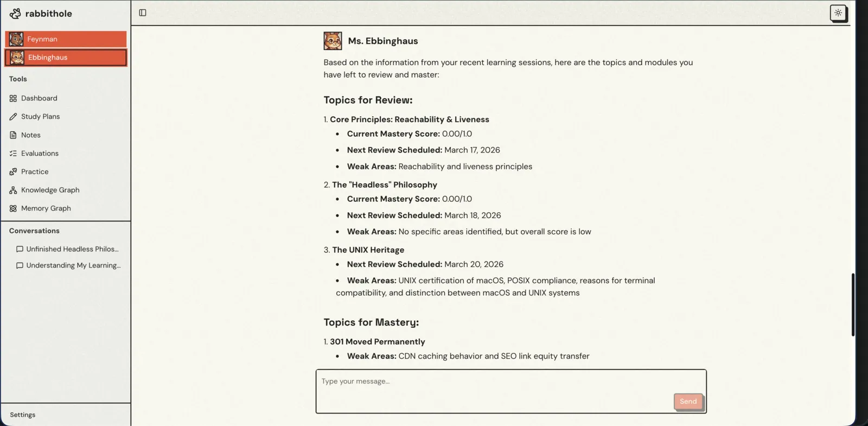Toggle the sidebar collapse button

point(143,13)
